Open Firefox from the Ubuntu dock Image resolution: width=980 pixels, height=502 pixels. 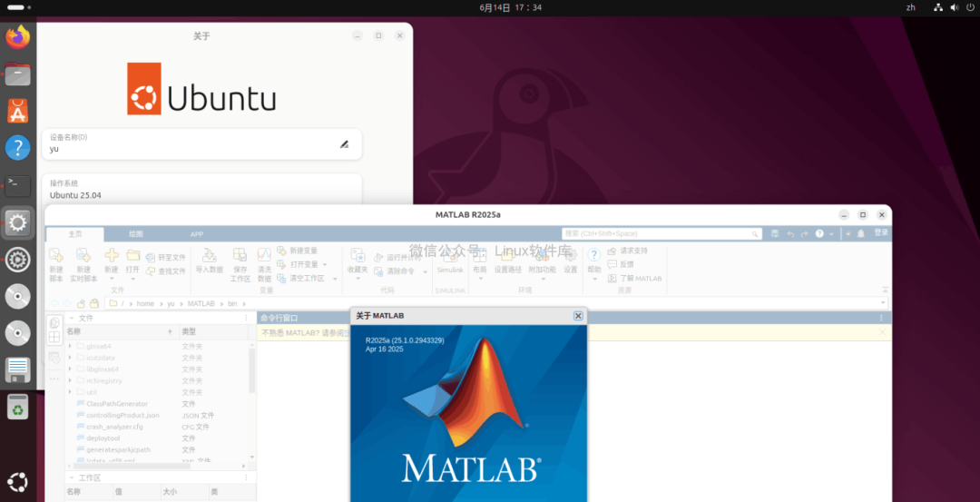pos(17,37)
